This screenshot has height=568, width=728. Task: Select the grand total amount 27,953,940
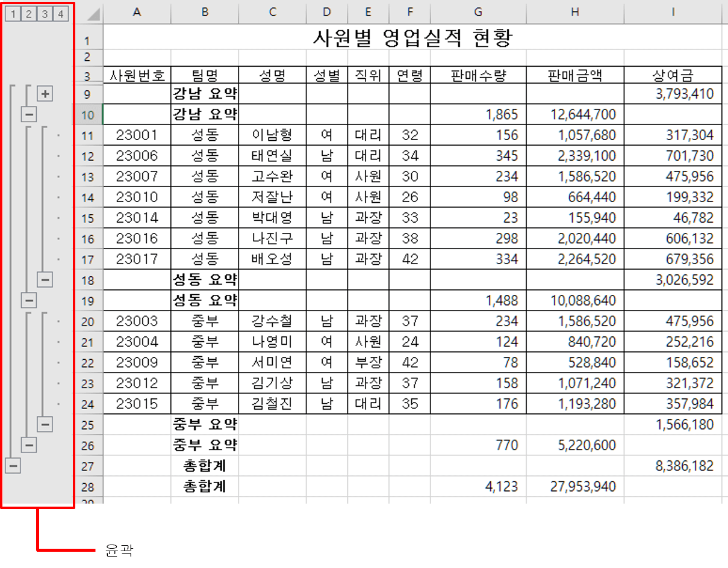tap(575, 486)
